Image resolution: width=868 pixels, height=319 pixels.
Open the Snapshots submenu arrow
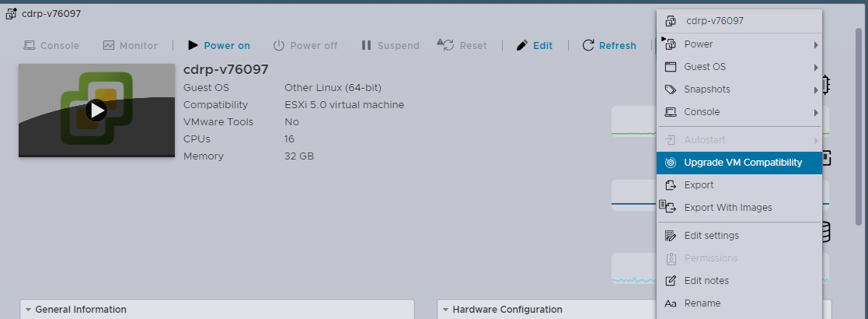pyautogui.click(x=816, y=89)
